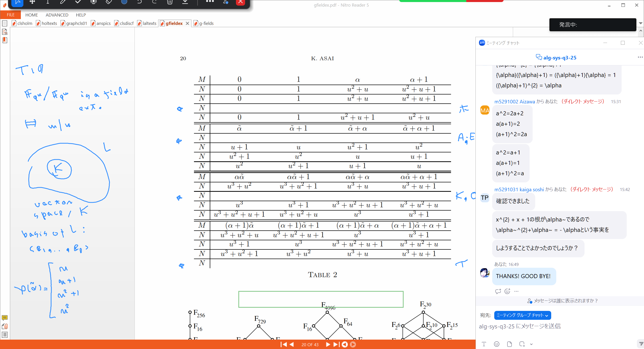
Task: Click the save annotations download icon
Action: 185,2
